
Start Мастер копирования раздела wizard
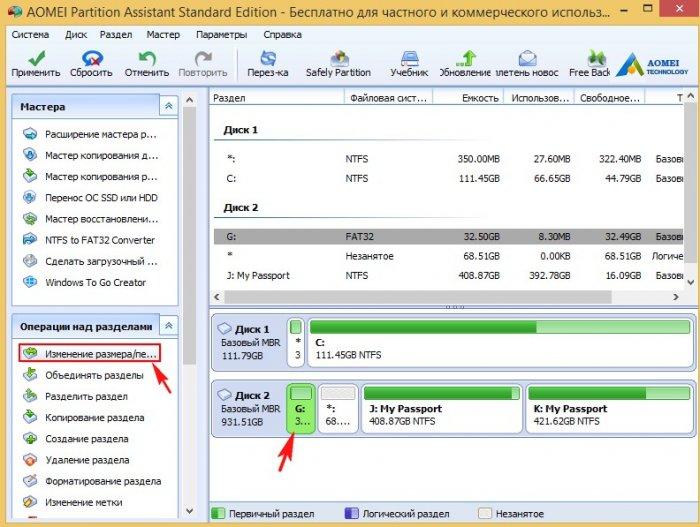tap(90, 176)
